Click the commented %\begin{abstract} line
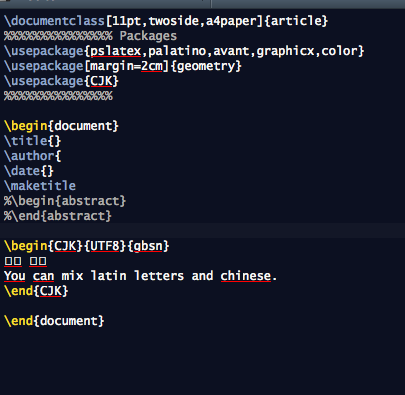Image resolution: width=405 pixels, height=395 pixels. click(65, 201)
